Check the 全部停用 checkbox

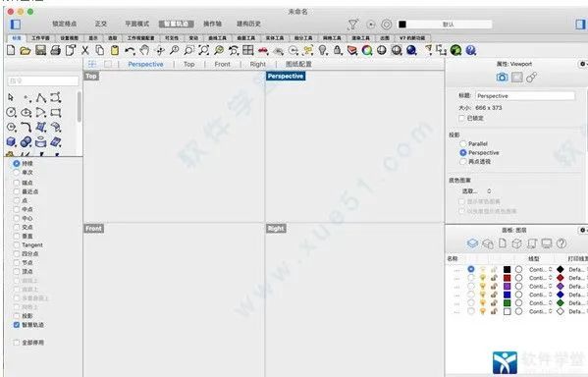16,343
